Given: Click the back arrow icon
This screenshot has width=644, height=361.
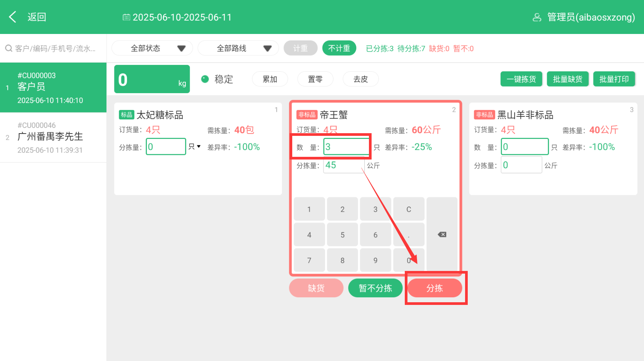Looking at the screenshot, I should pos(13,17).
